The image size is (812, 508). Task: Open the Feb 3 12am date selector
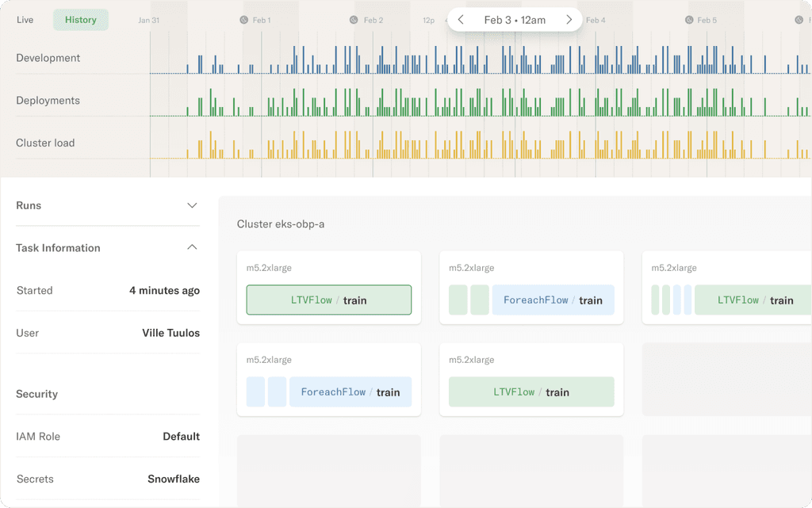pyautogui.click(x=515, y=19)
